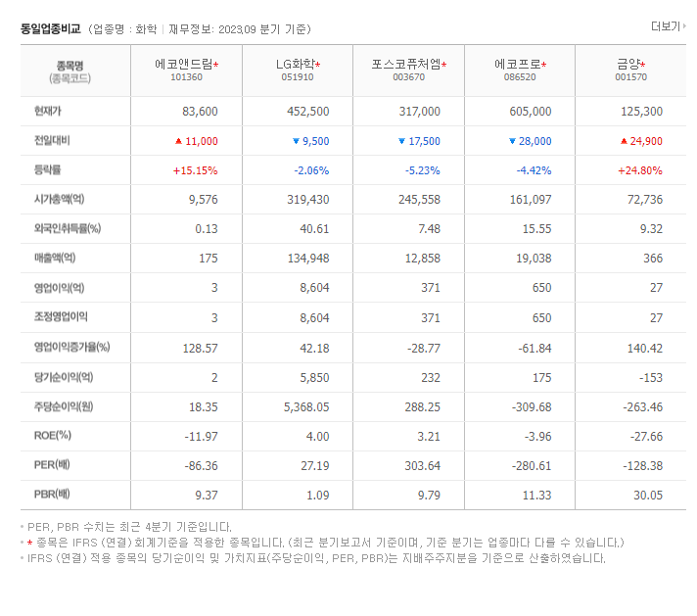The height and width of the screenshot is (616, 697).
Task: Select the 영업이익(억) row label
Action: (x=59, y=288)
